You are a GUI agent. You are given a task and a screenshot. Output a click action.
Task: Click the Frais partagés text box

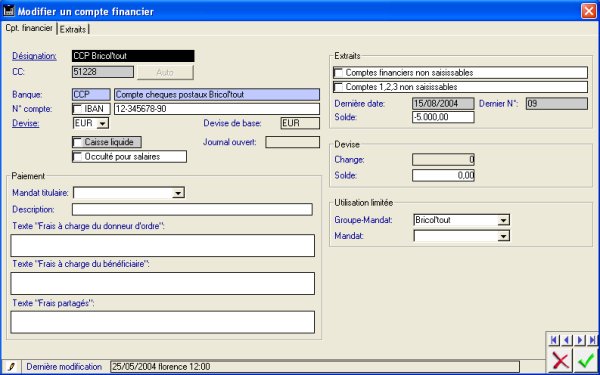pyautogui.click(x=163, y=322)
